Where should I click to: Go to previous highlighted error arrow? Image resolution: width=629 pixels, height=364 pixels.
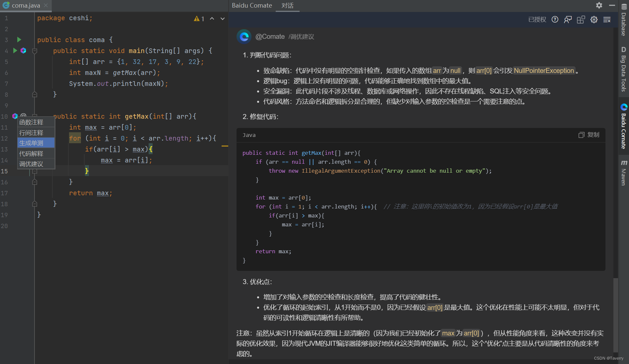pyautogui.click(x=212, y=19)
